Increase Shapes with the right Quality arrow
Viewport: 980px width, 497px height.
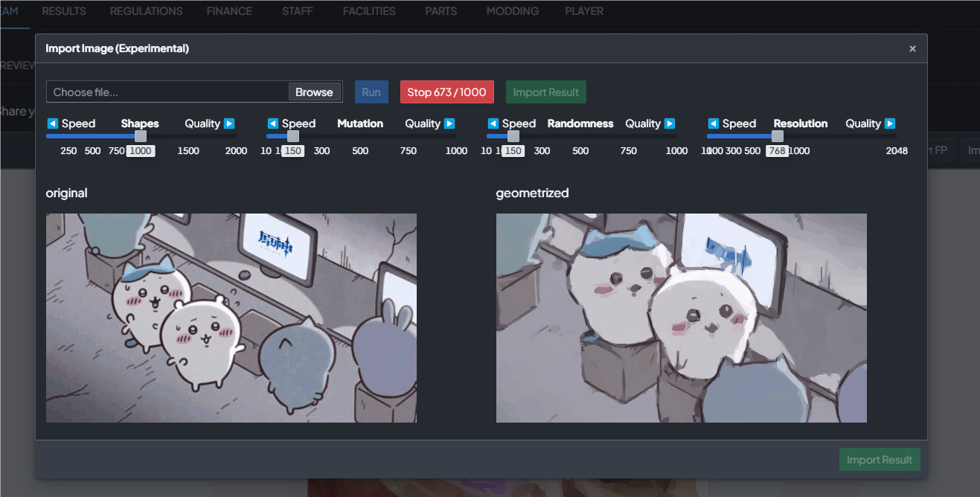[229, 124]
